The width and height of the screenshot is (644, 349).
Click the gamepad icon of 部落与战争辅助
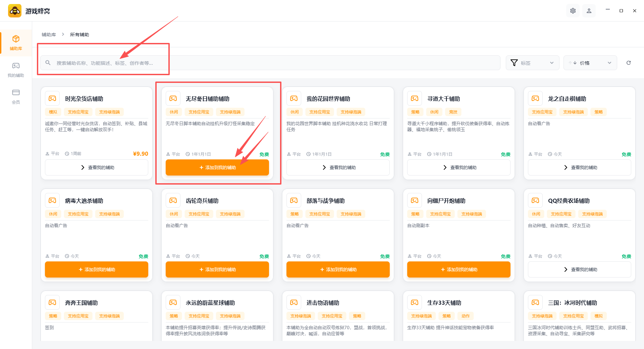click(294, 200)
